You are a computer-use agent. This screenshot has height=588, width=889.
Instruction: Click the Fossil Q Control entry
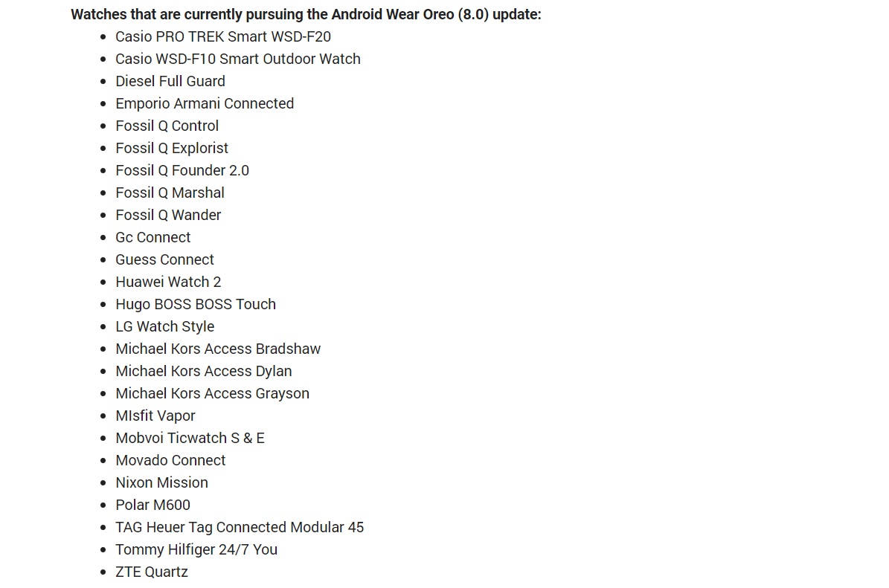pyautogui.click(x=167, y=126)
